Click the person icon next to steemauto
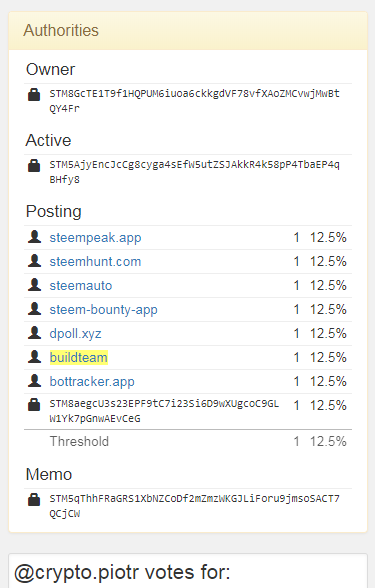The width and height of the screenshot is (375, 588). click(x=34, y=285)
